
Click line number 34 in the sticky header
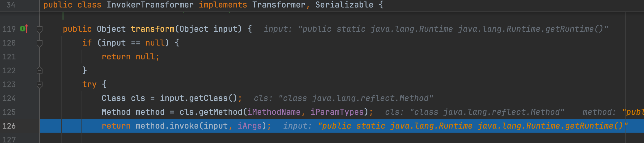(x=11, y=5)
